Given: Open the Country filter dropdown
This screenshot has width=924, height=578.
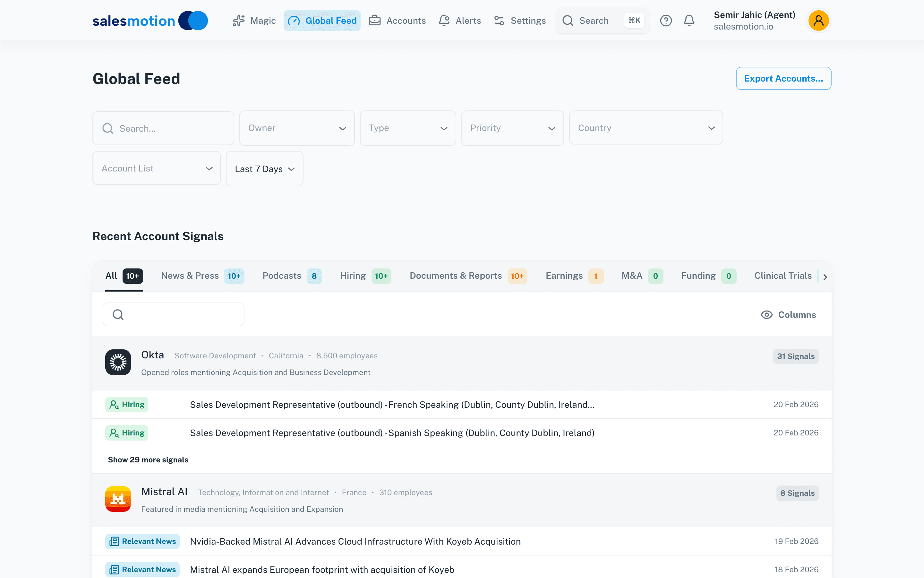Looking at the screenshot, I should [646, 128].
